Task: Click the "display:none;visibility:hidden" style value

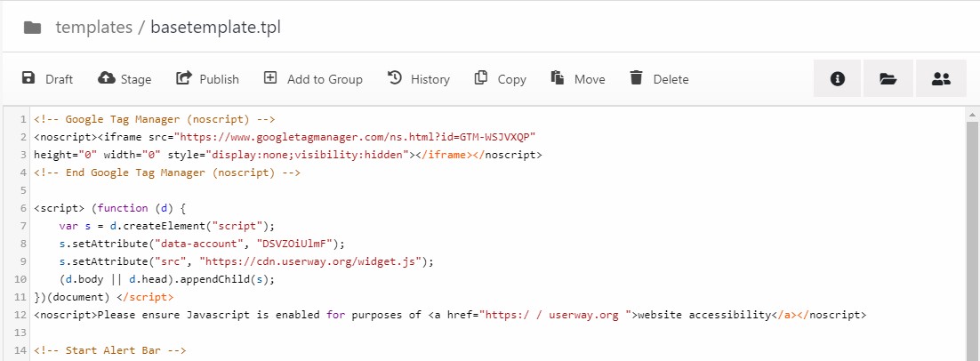Action: (x=308, y=155)
